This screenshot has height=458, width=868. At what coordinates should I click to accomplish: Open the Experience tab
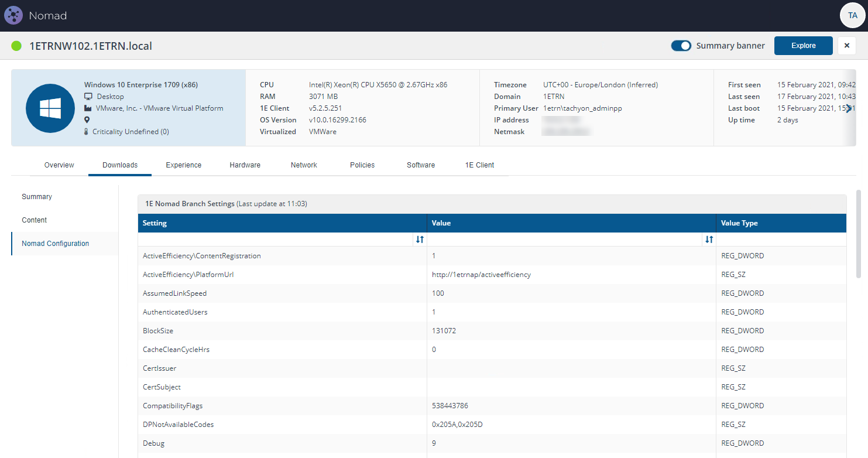click(x=184, y=165)
